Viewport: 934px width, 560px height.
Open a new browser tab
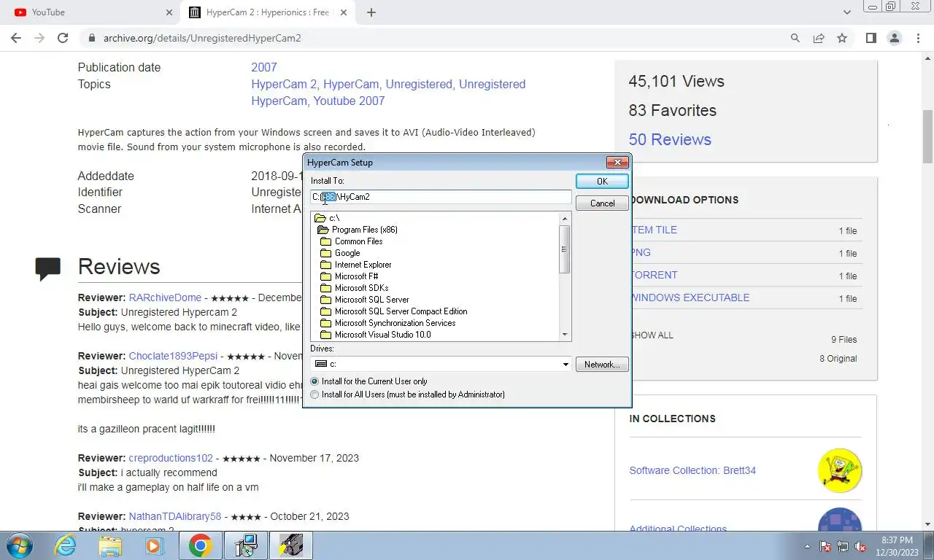click(371, 12)
